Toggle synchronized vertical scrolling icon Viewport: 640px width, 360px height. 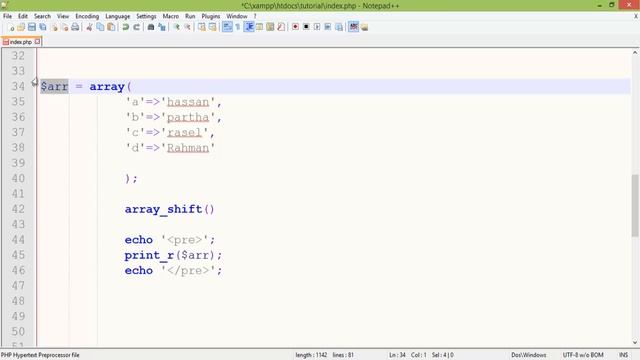[x=202, y=27]
